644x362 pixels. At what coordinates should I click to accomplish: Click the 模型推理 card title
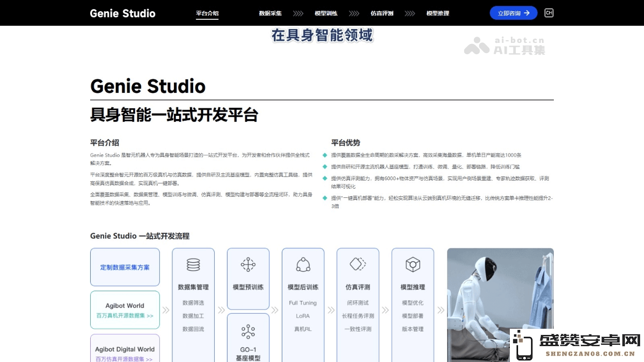[413, 287]
